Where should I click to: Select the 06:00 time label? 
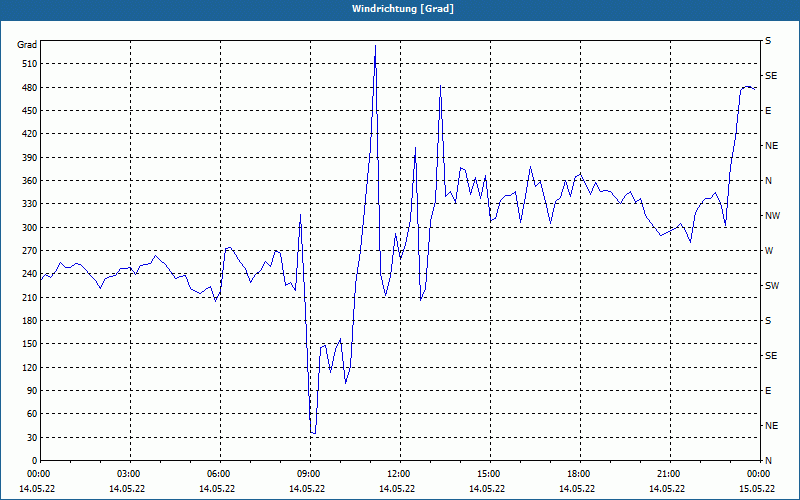pos(220,473)
